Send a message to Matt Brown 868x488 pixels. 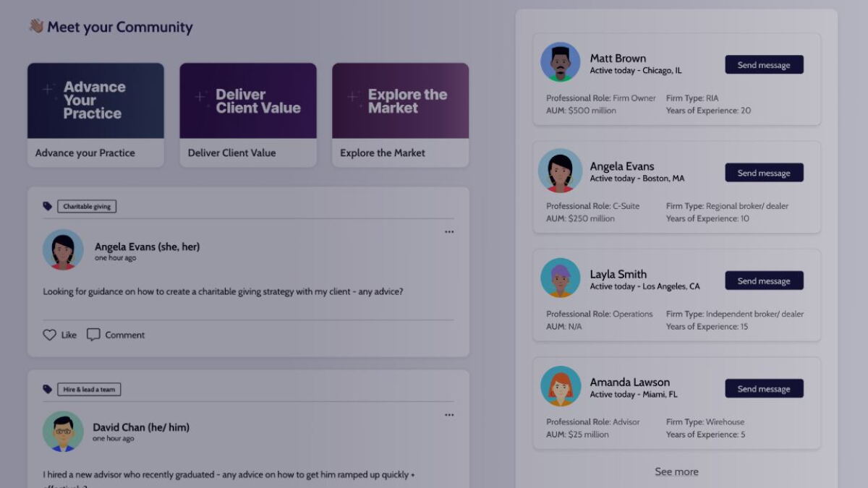pyautogui.click(x=764, y=65)
